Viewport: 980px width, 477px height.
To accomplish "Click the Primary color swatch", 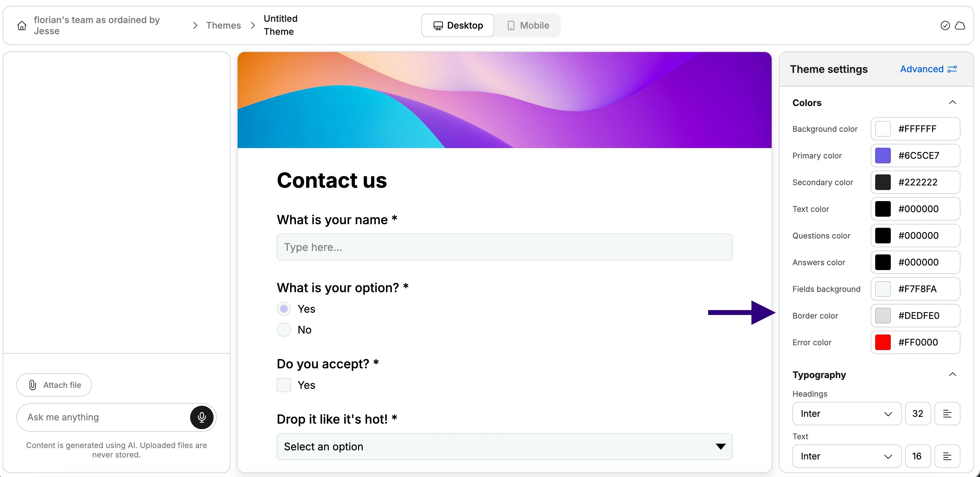I will click(x=883, y=155).
